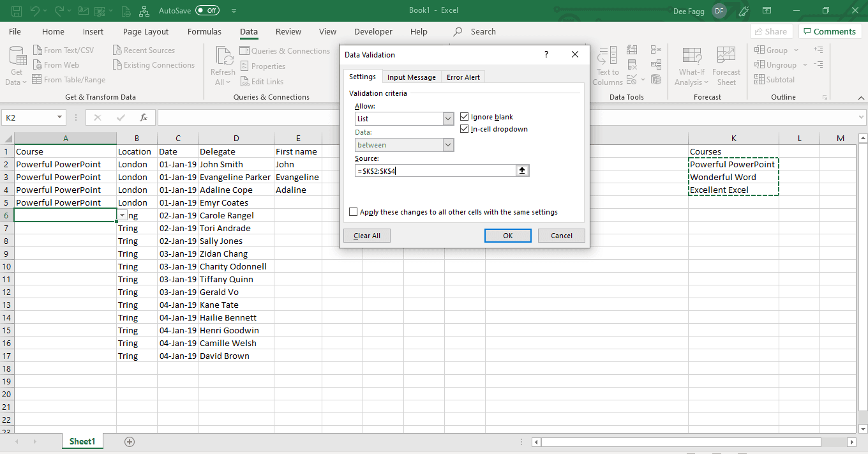Open the Page Layout ribbon tab
This screenshot has height=454, width=868.
click(x=146, y=31)
